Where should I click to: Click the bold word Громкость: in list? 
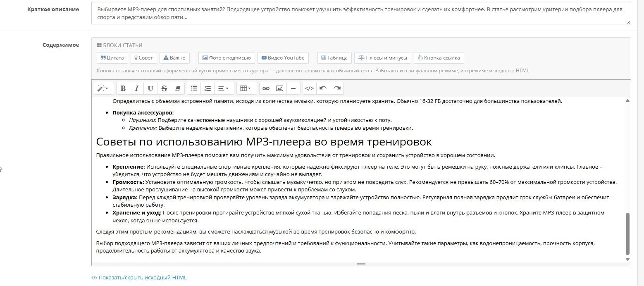[128, 182]
